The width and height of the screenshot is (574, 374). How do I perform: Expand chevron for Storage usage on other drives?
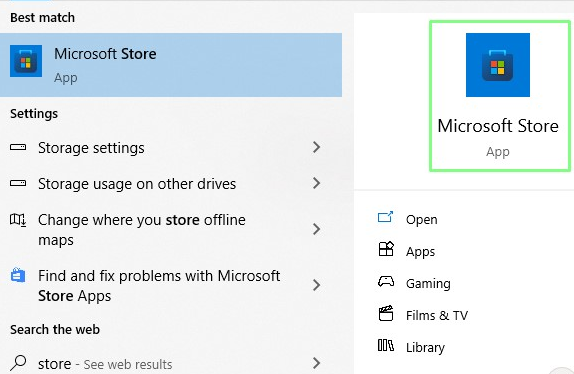tap(317, 183)
